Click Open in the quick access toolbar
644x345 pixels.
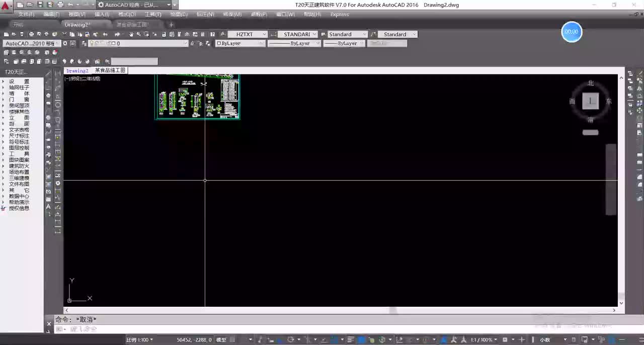click(x=29, y=5)
